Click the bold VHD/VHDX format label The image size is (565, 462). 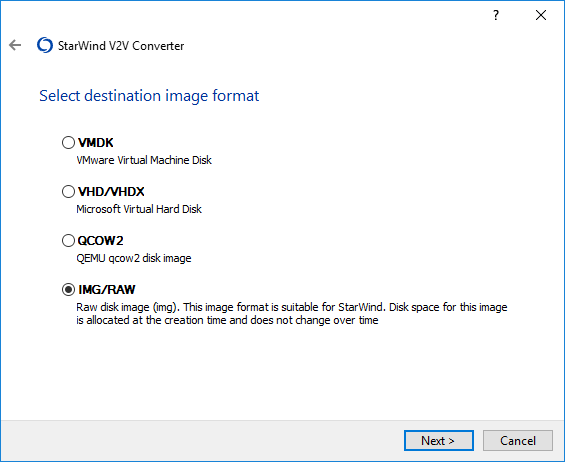(x=111, y=192)
